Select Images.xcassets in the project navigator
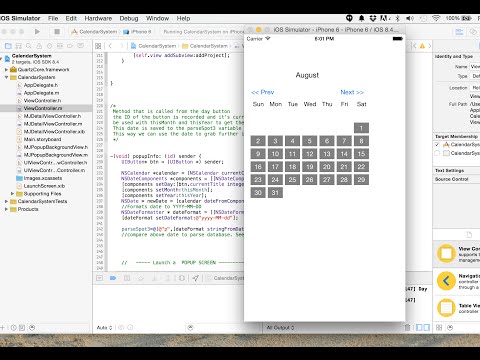Viewport: 480px width, 360px height. tap(43, 178)
